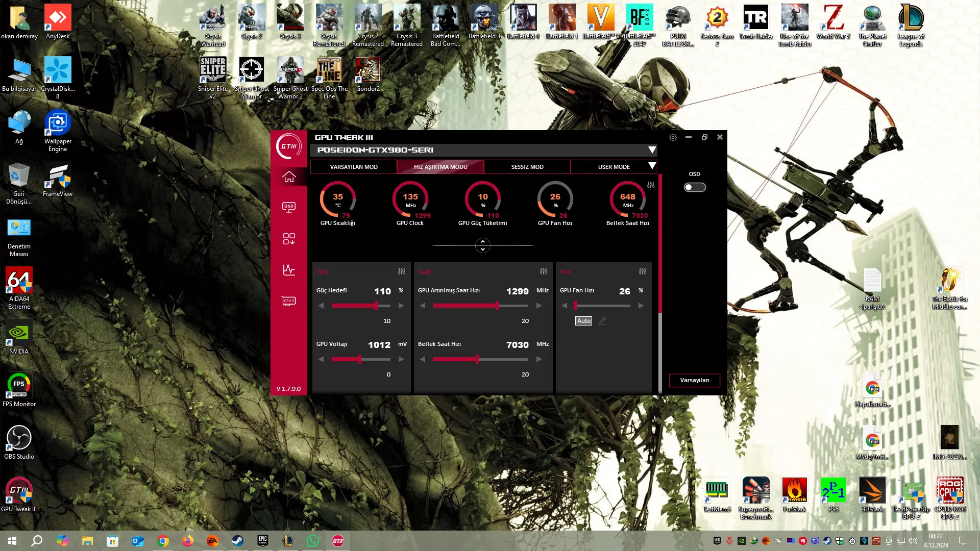This screenshot has width=980, height=551.
Task: Open Saat panel slider settings icon
Action: click(x=544, y=271)
